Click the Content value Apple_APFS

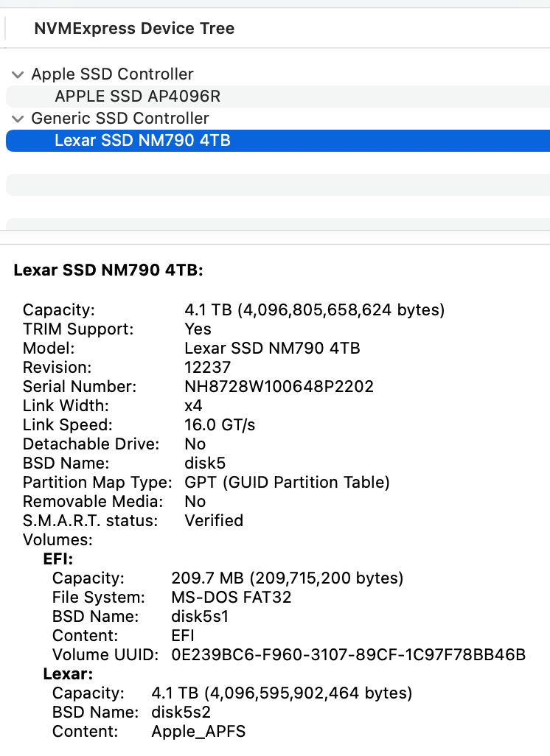coord(198,732)
